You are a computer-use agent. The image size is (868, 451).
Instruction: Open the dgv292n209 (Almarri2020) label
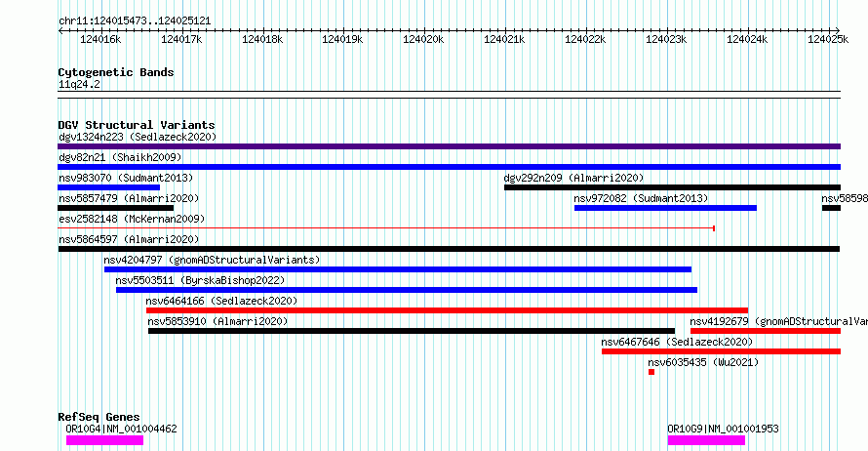coord(573,178)
